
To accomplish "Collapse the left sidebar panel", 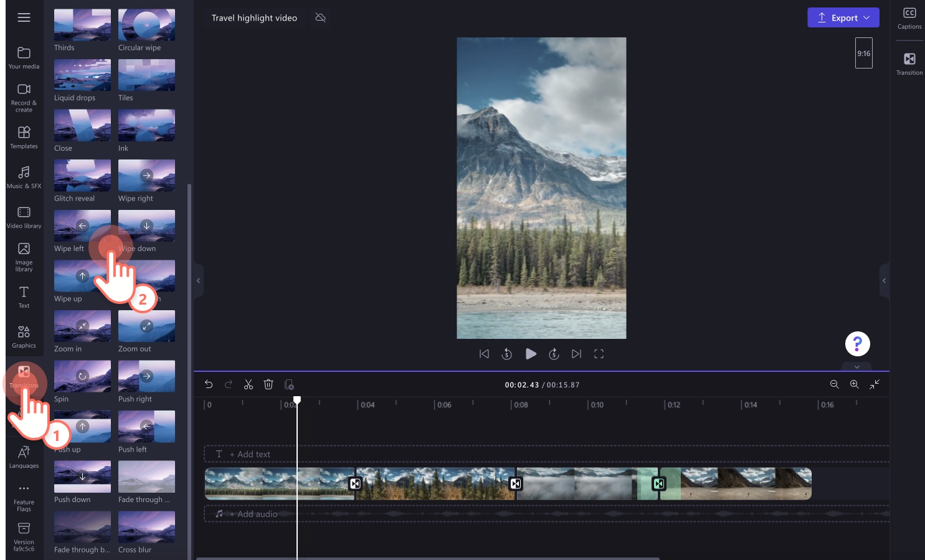I will [198, 280].
